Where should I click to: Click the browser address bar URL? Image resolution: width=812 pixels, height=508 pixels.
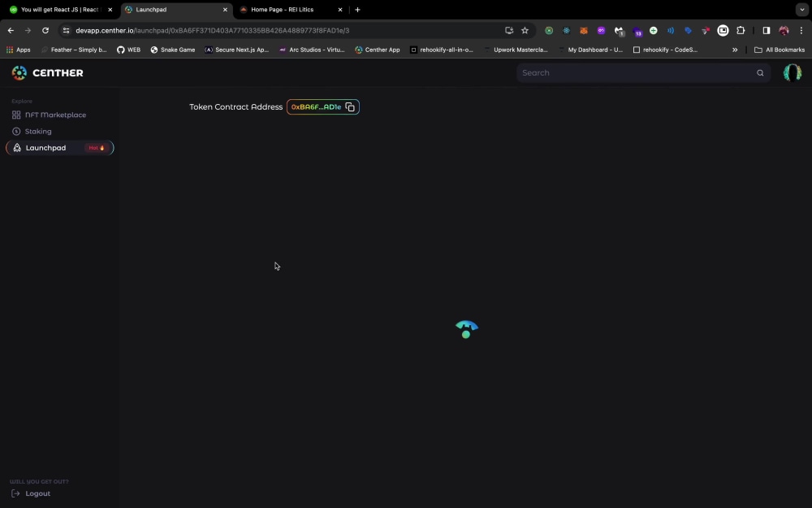[212, 31]
